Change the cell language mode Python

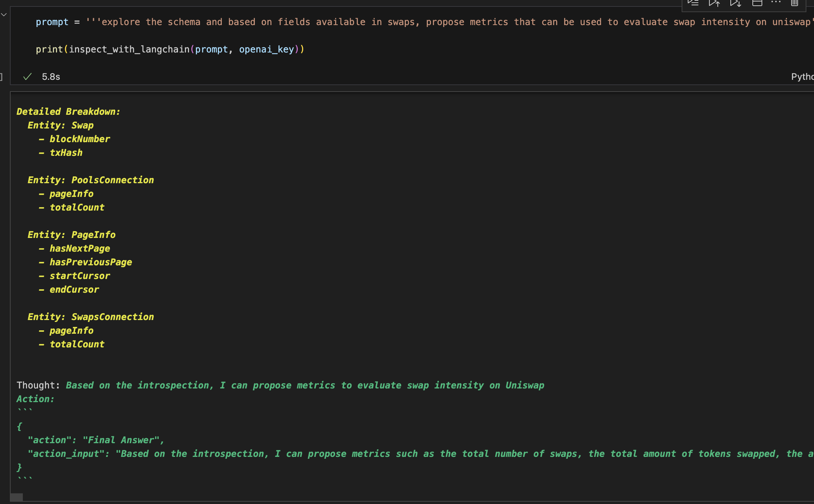tap(802, 77)
